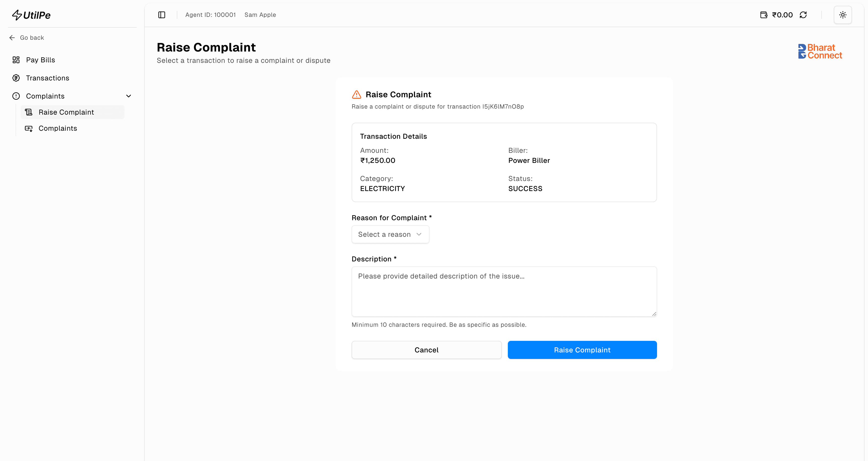This screenshot has width=868, height=461.
Task: Click the UtilPe logo
Action: (31, 15)
